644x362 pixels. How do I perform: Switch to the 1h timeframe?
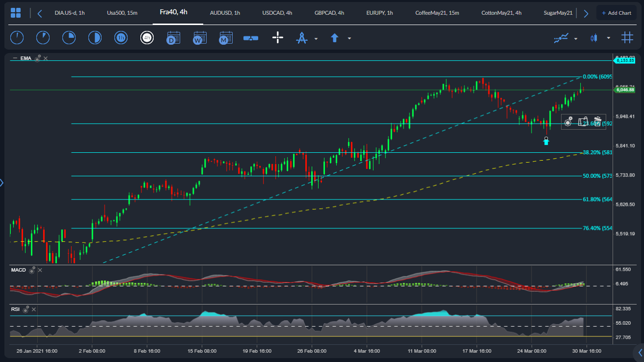(x=121, y=37)
